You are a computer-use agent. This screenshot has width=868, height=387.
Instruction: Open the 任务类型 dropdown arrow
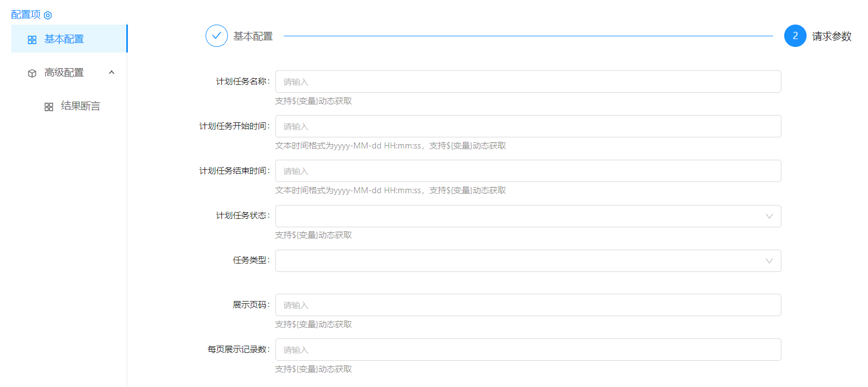[769, 261]
